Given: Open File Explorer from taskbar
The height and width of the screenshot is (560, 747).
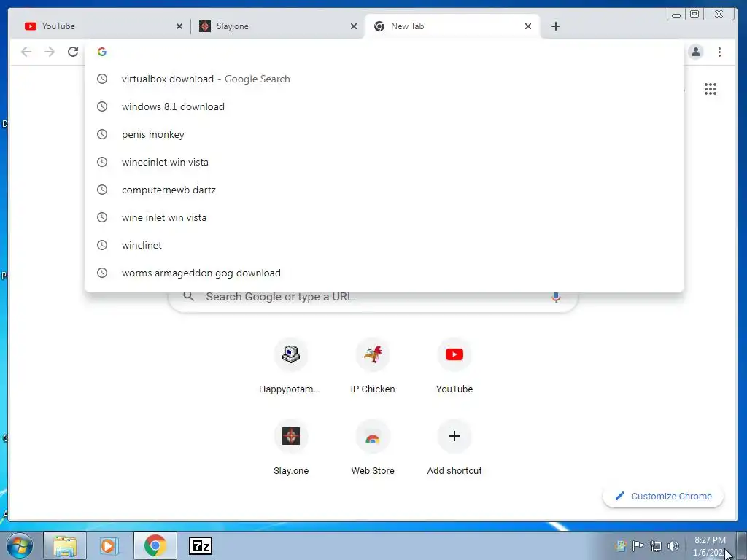Looking at the screenshot, I should [65, 545].
